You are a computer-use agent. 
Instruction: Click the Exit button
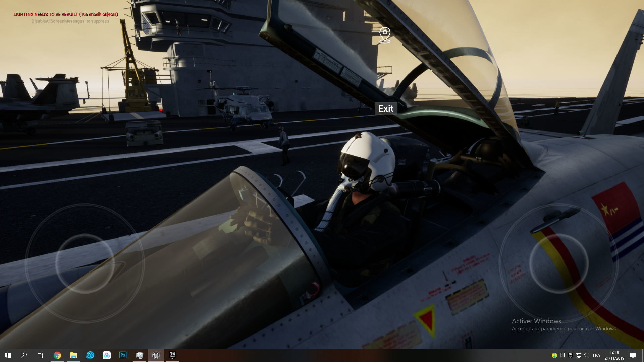pos(386,109)
